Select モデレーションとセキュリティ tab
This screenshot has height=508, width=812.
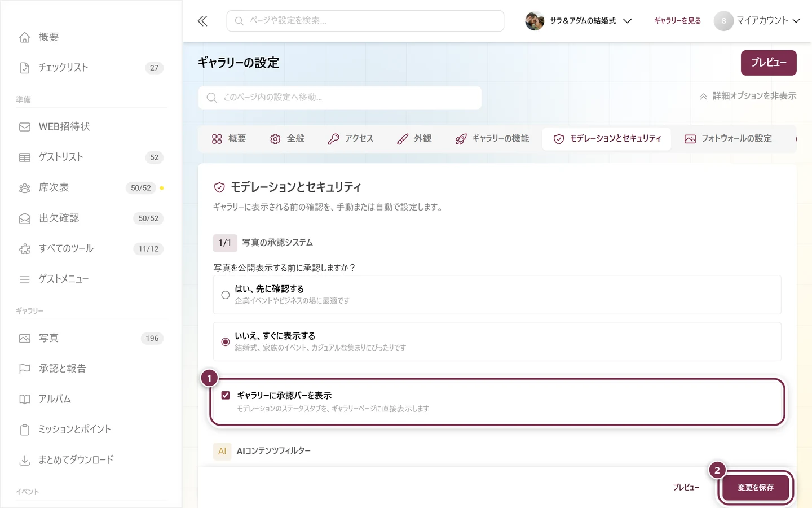coord(607,139)
